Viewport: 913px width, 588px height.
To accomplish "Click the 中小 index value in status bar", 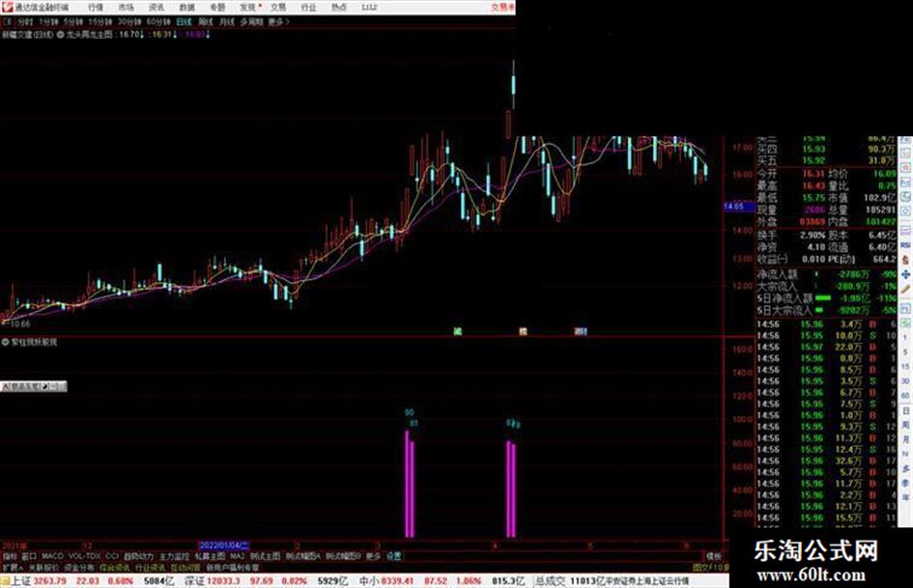I will point(398,581).
